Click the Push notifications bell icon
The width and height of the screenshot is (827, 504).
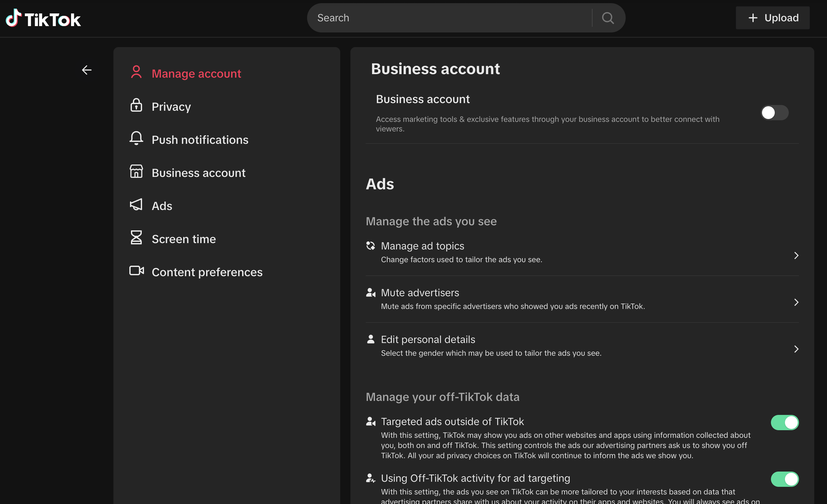pos(136,138)
